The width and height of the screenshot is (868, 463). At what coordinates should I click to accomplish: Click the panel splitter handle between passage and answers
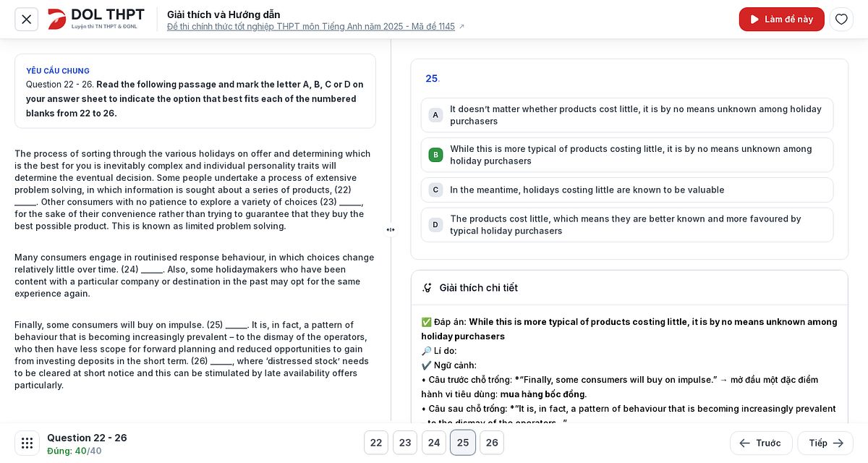pyautogui.click(x=391, y=230)
